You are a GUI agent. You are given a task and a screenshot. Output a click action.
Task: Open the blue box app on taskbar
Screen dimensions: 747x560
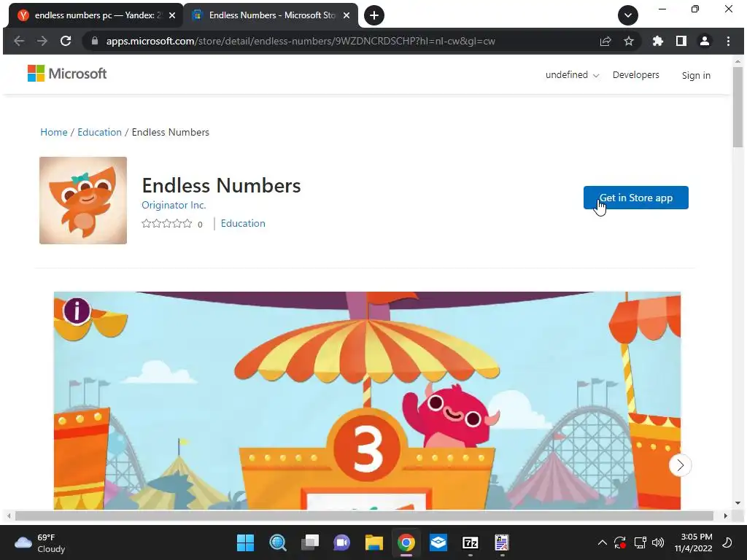[x=438, y=542]
